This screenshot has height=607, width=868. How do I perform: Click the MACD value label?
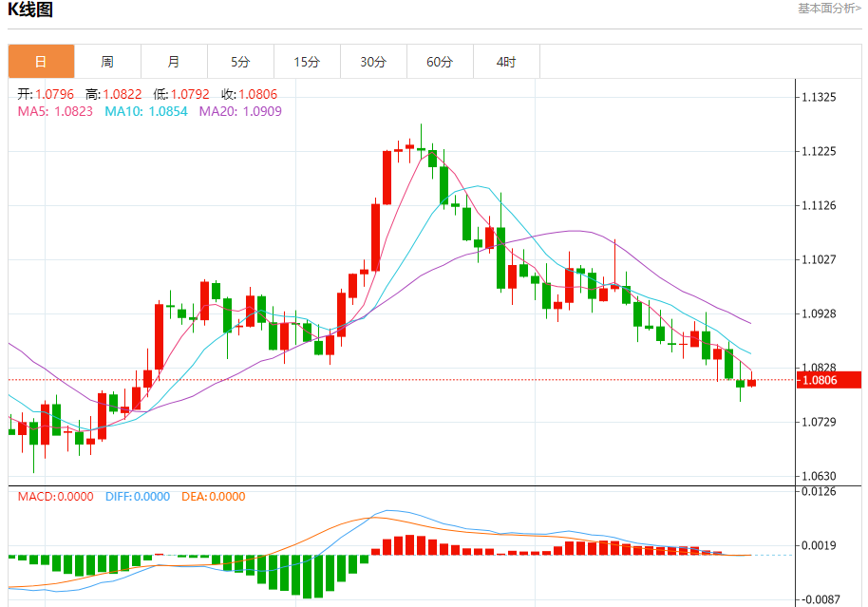pyautogui.click(x=55, y=497)
